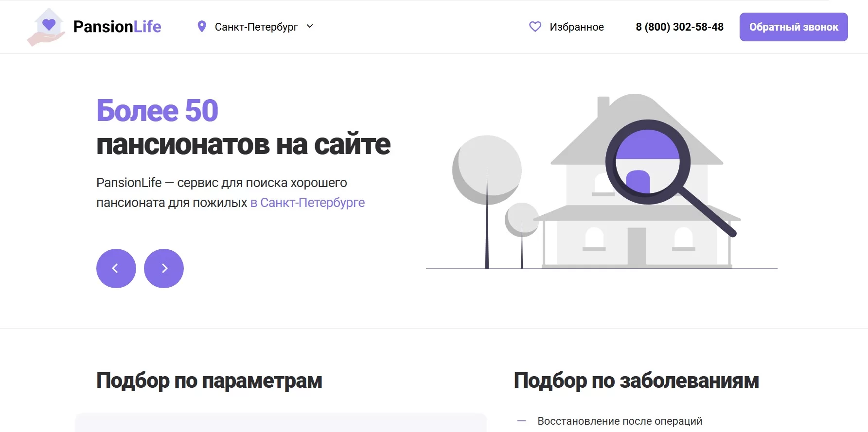
Task: Click the large tree in the illustration
Action: coord(487,170)
